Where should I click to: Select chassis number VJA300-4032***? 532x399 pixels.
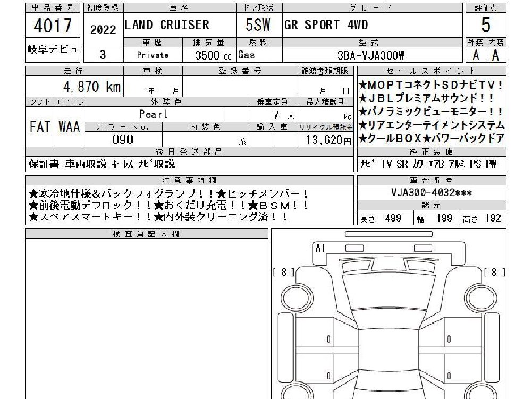coord(431,192)
